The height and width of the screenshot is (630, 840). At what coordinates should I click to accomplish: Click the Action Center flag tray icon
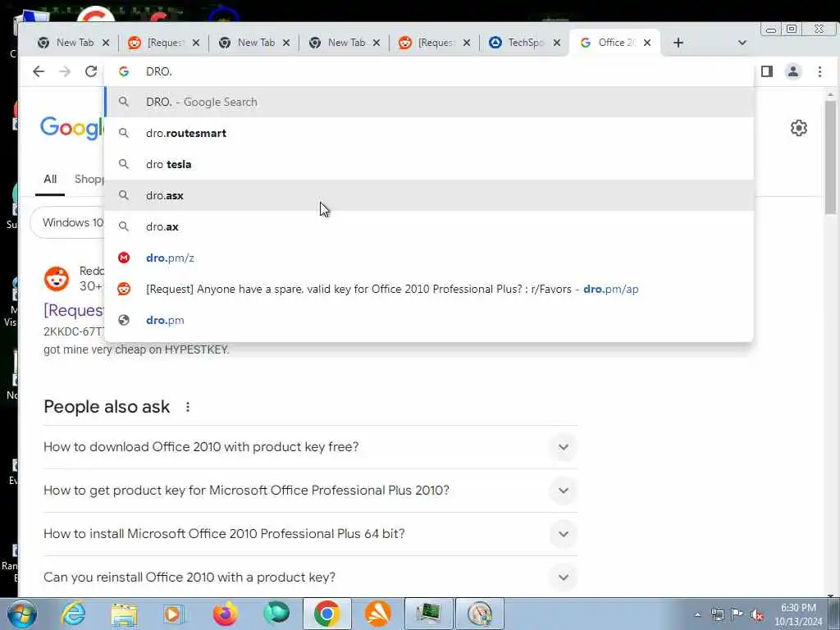coord(737,615)
